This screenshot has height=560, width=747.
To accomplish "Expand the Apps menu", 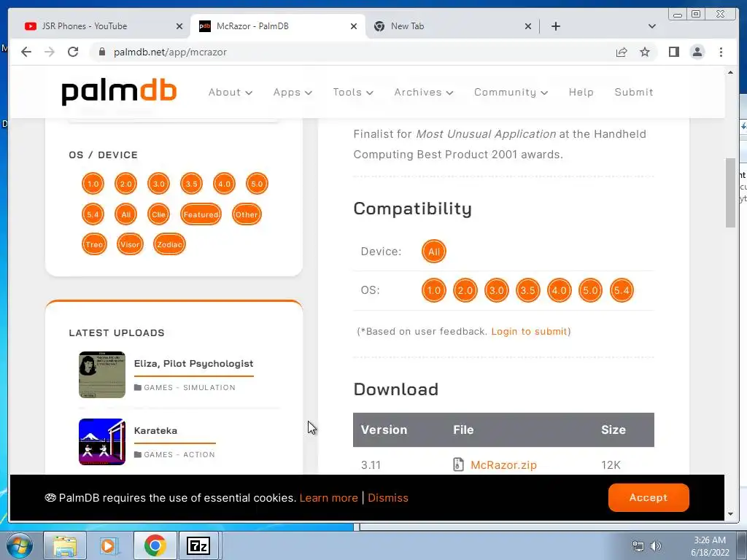I will point(293,93).
